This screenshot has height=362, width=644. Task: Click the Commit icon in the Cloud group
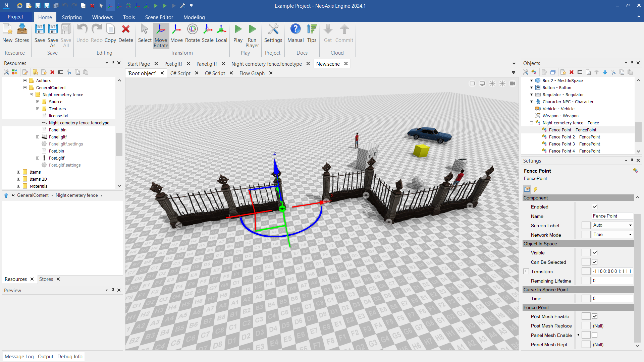tap(344, 34)
